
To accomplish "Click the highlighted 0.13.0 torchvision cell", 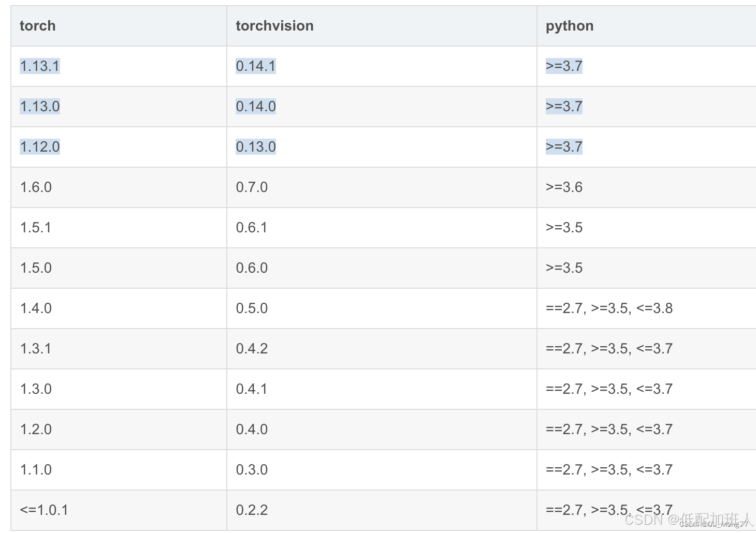I will [255, 146].
